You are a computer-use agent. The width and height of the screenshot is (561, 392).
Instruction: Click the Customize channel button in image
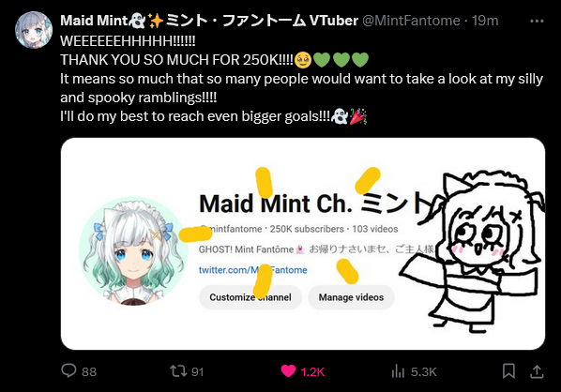point(250,297)
